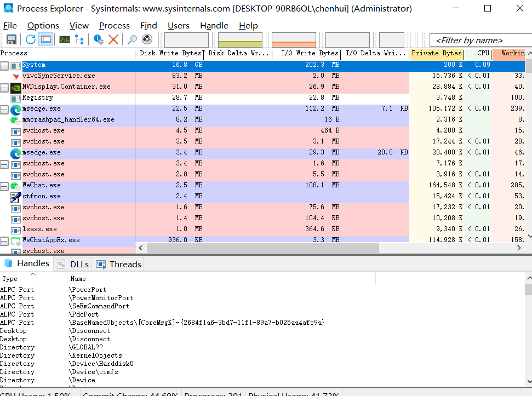Image resolution: width=532 pixels, height=396 pixels.
Task: Open the Options menu
Action: (x=43, y=25)
